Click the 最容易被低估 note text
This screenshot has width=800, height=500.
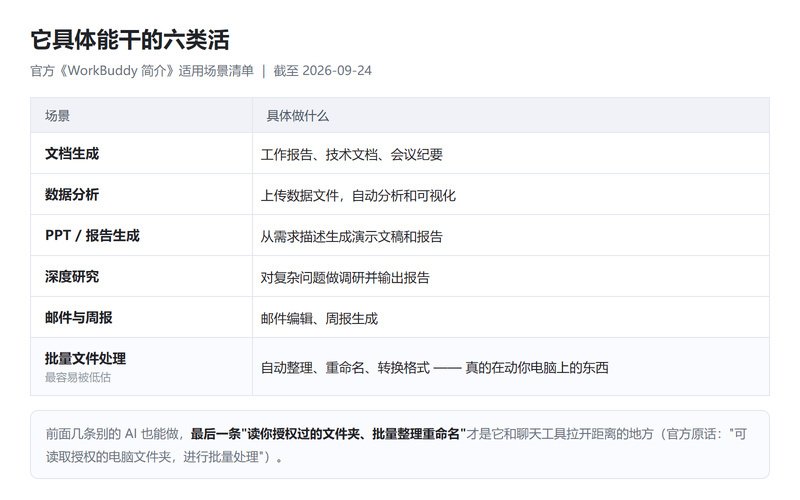(x=78, y=377)
